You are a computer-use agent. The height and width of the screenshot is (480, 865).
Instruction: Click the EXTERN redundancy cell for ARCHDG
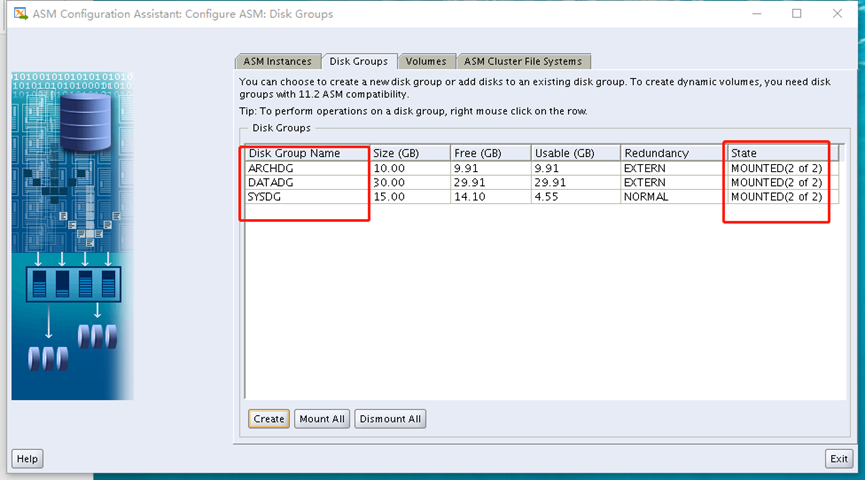674,168
